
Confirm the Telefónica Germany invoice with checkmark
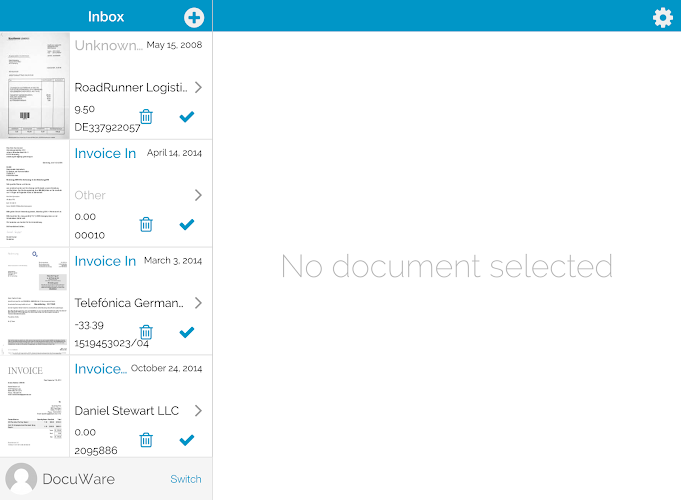pos(187,332)
